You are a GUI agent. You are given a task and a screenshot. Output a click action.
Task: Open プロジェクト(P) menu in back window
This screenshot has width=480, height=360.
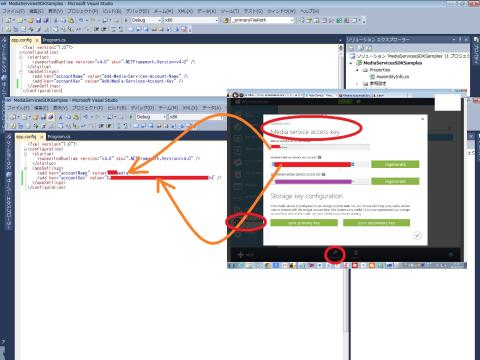82,11
